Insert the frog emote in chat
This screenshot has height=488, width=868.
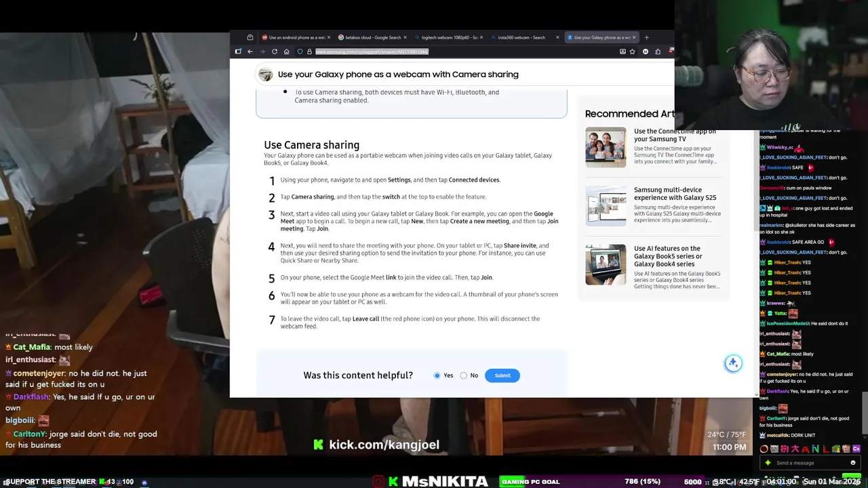click(x=836, y=449)
